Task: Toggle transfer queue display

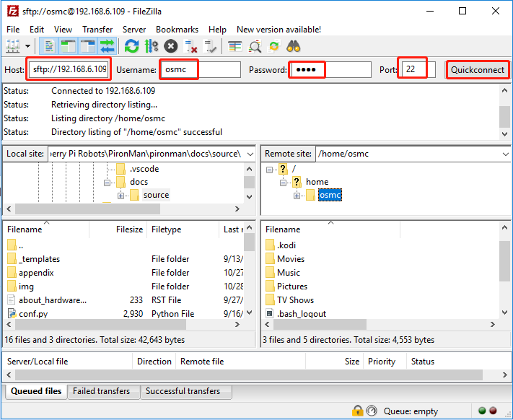Action: (108, 46)
